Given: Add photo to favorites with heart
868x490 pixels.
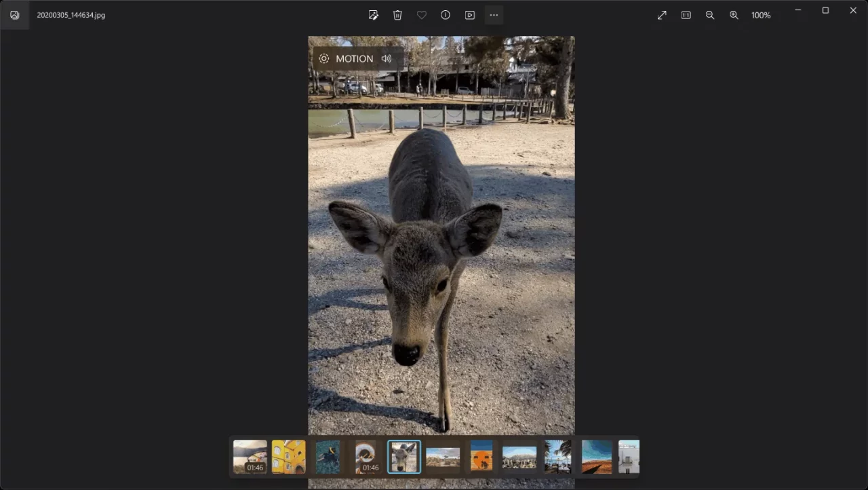Looking at the screenshot, I should 422,15.
